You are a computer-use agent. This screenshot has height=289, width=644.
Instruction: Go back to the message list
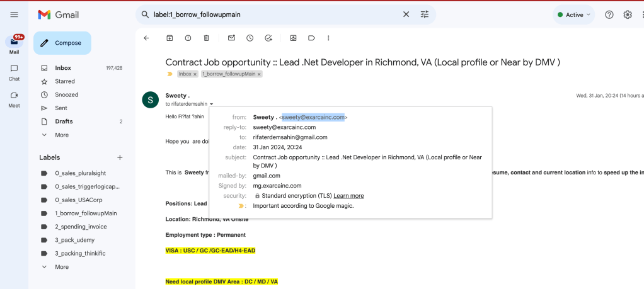tap(146, 38)
